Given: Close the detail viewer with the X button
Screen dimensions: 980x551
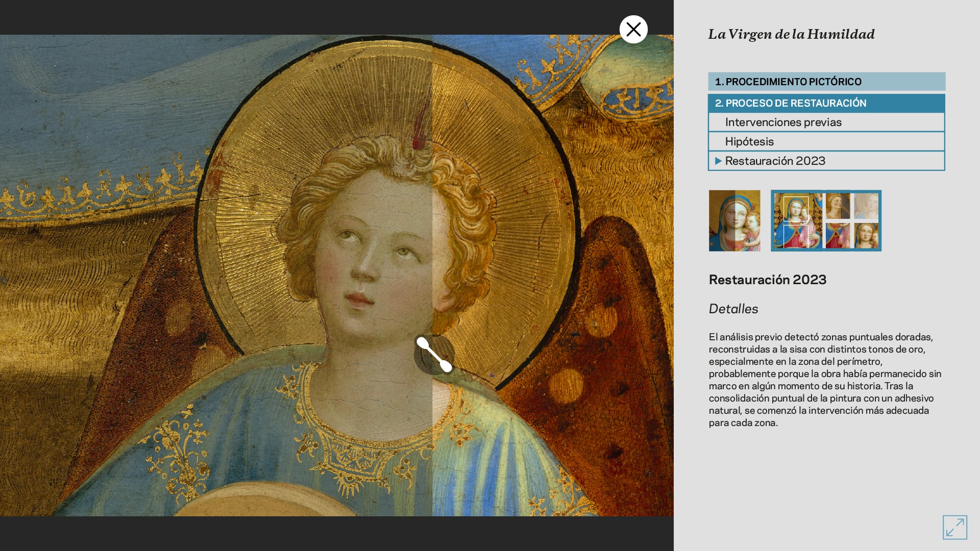Looking at the screenshot, I should [633, 30].
